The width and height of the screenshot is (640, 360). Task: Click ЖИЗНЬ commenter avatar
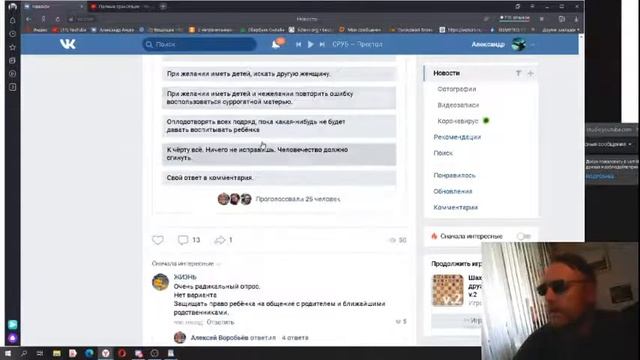click(x=160, y=282)
